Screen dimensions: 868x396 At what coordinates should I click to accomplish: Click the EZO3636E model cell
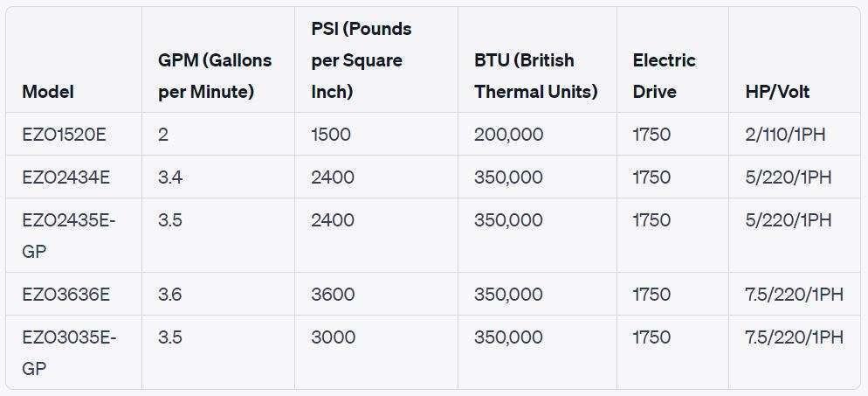coord(66,295)
